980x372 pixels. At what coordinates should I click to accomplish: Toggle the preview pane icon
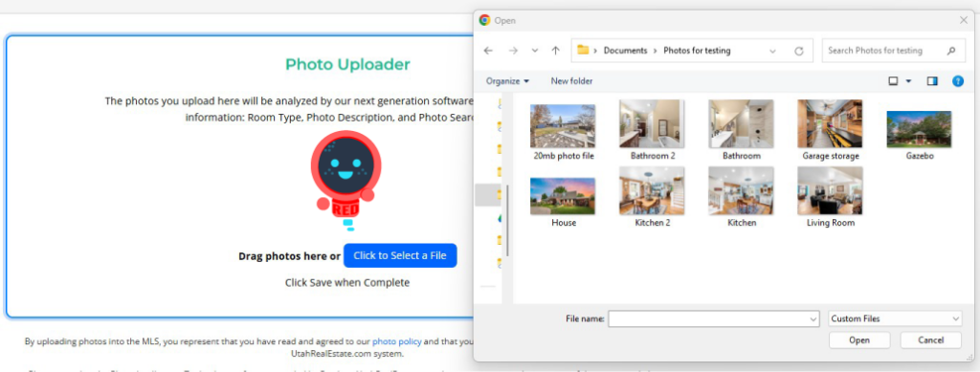[x=932, y=81]
